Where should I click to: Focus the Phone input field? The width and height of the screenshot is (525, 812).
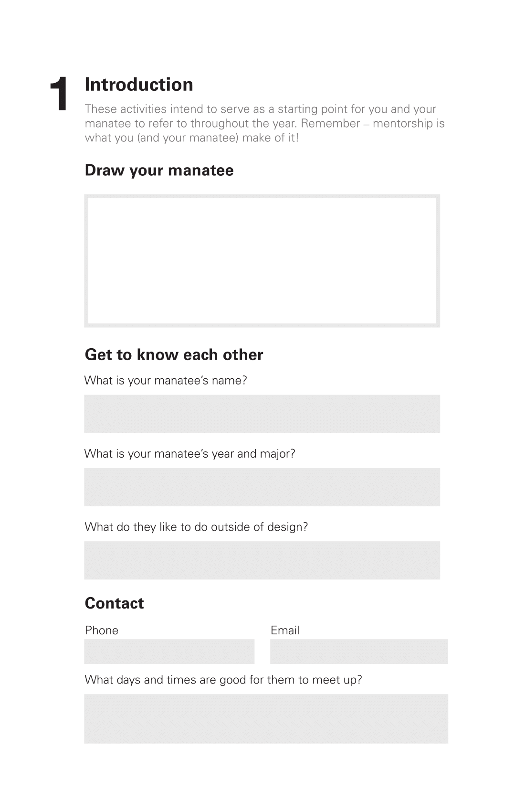click(x=169, y=652)
